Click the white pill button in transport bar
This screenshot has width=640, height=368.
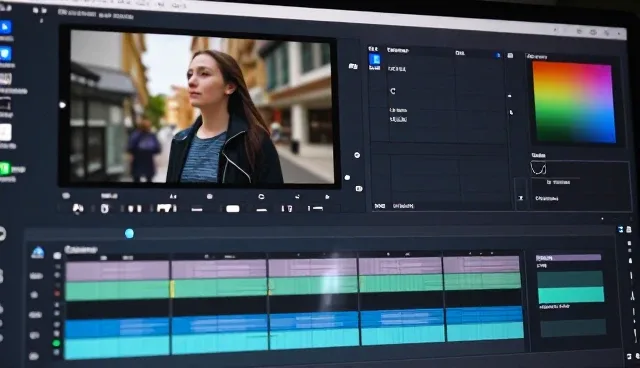coord(233,209)
